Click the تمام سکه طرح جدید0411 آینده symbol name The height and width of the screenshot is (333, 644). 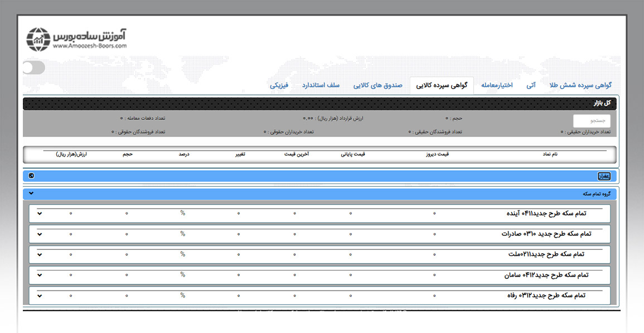546,213
